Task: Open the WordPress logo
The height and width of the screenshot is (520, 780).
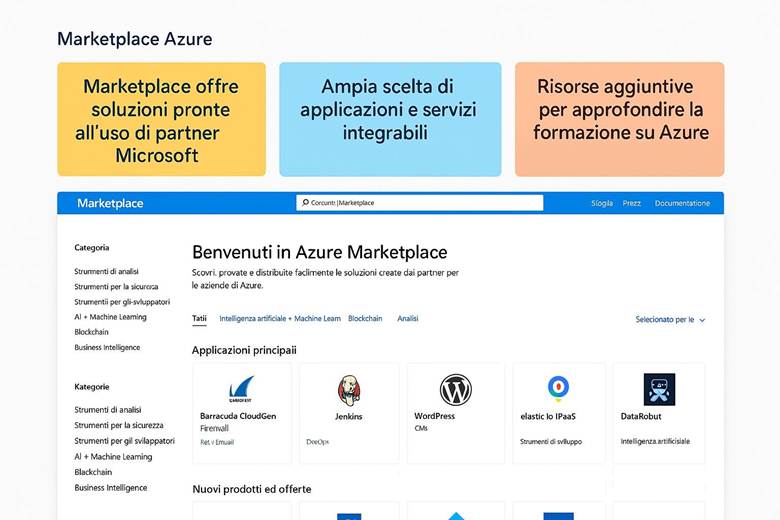Action: [x=455, y=390]
